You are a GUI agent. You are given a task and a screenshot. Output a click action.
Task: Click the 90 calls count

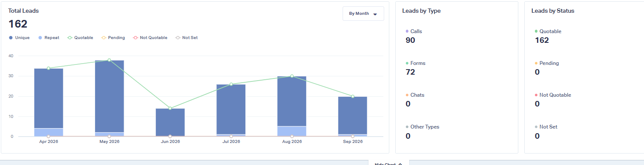tap(411, 40)
